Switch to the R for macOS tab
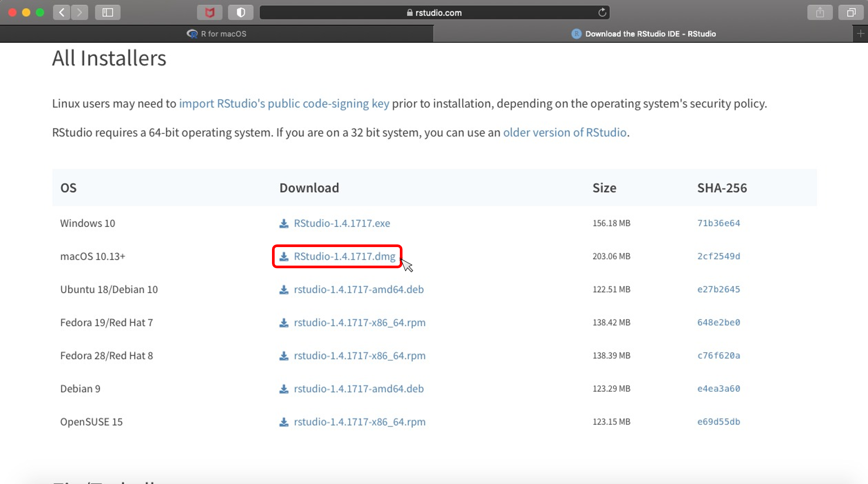The height and width of the screenshot is (484, 868). [x=216, y=34]
